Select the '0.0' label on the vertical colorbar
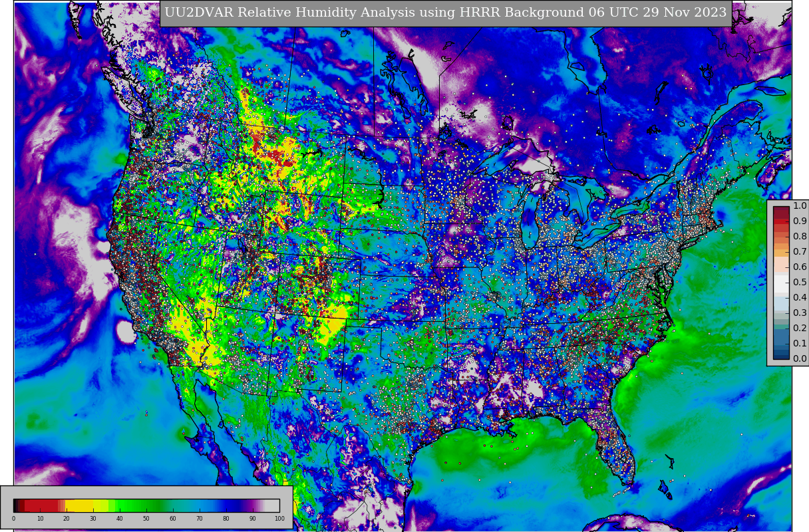 (x=800, y=359)
